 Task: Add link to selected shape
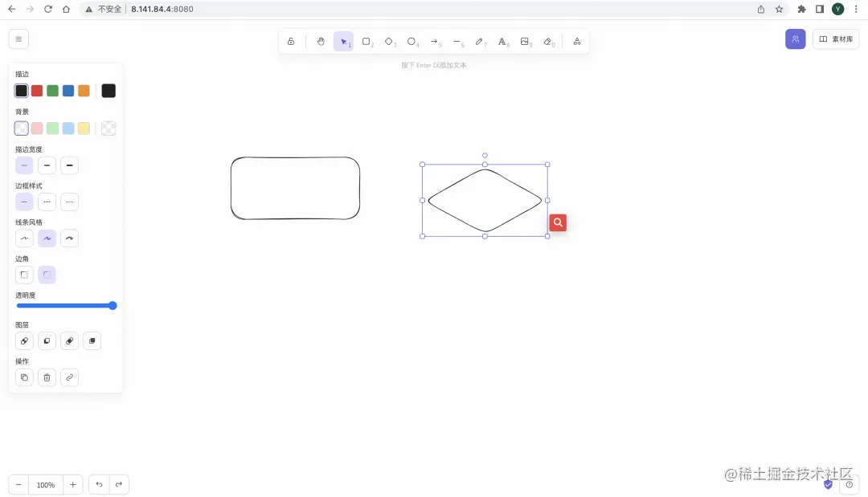69,377
